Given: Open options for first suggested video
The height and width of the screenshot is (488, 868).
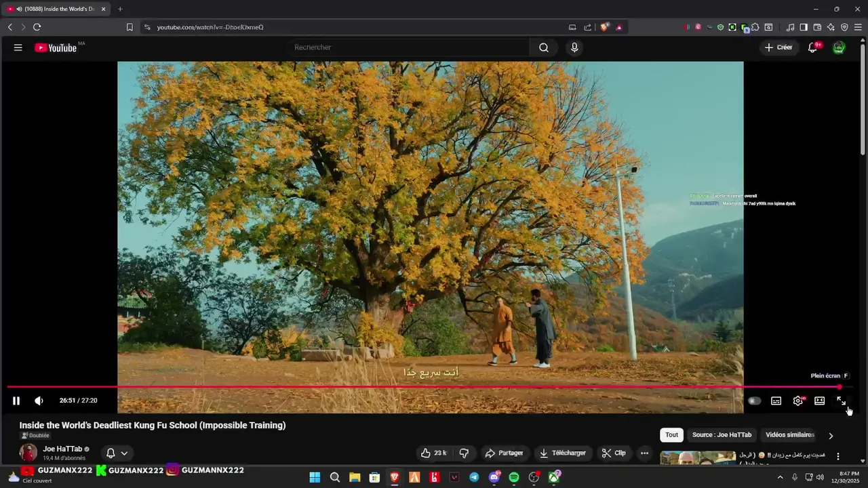Looking at the screenshot, I should click(x=838, y=456).
